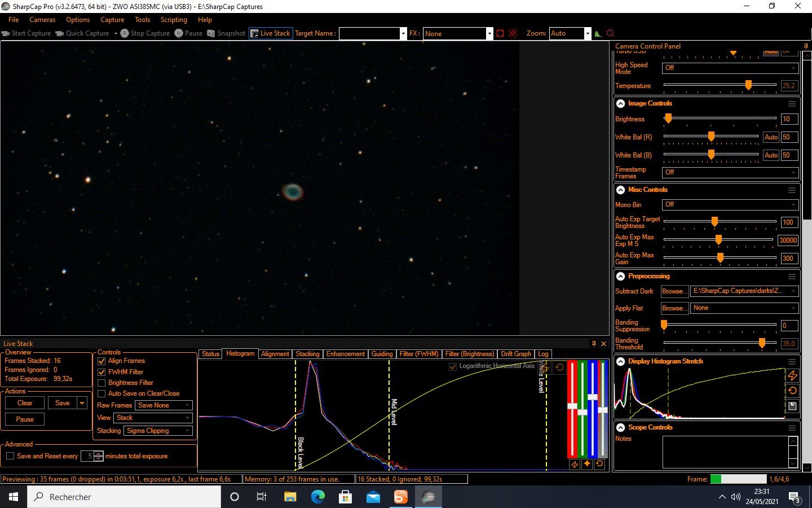812x508 pixels.
Task: Click live stack auto color balance star icon
Action: 587,464
